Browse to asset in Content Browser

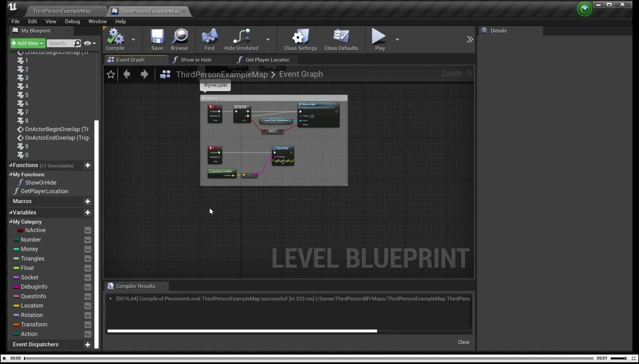tap(179, 39)
